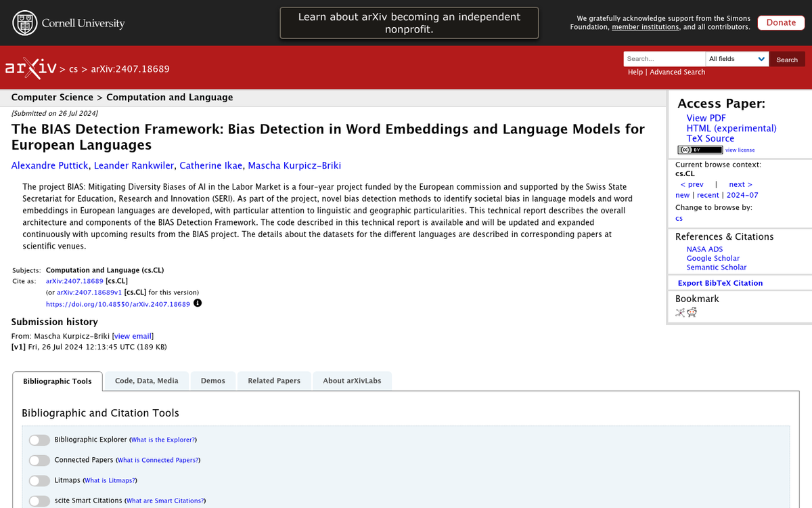Open the arXiv logo home link

pyautogui.click(x=30, y=68)
